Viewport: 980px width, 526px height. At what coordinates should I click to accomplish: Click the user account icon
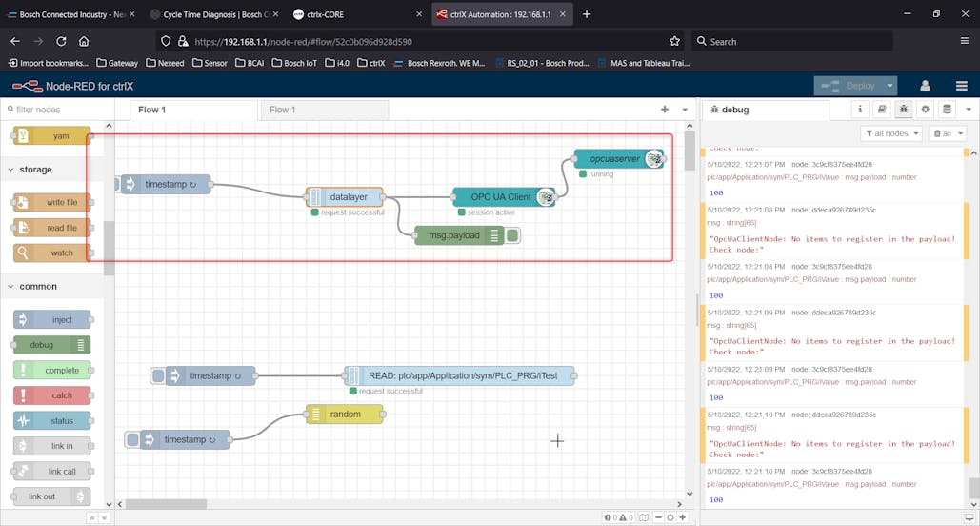[924, 86]
